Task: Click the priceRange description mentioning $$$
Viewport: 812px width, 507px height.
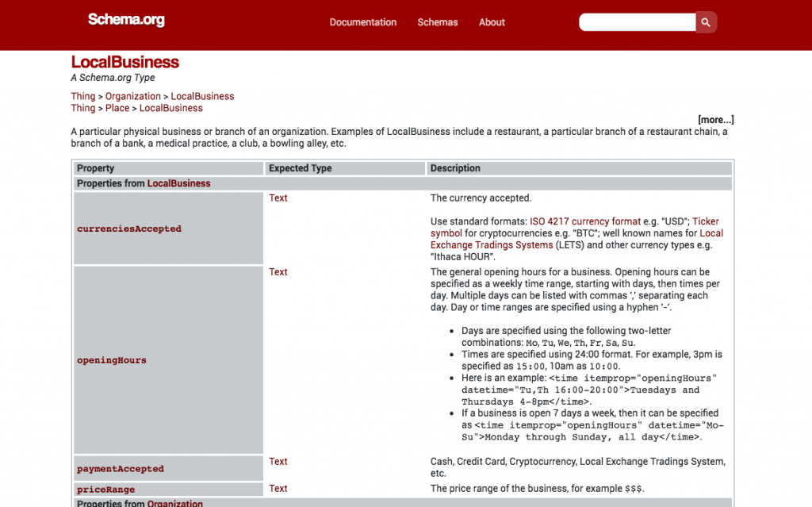Action: tap(538, 488)
